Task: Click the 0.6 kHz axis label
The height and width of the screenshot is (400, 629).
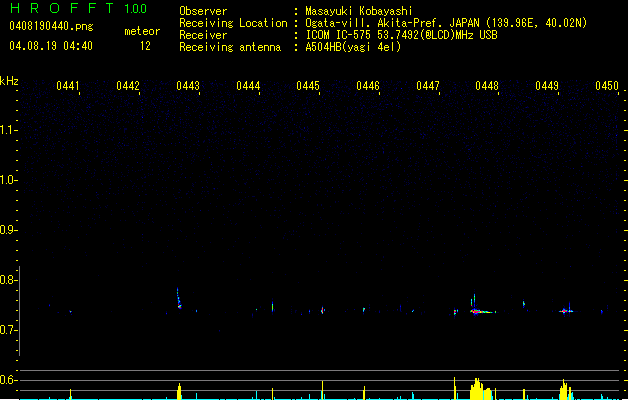Action: tap(8, 380)
